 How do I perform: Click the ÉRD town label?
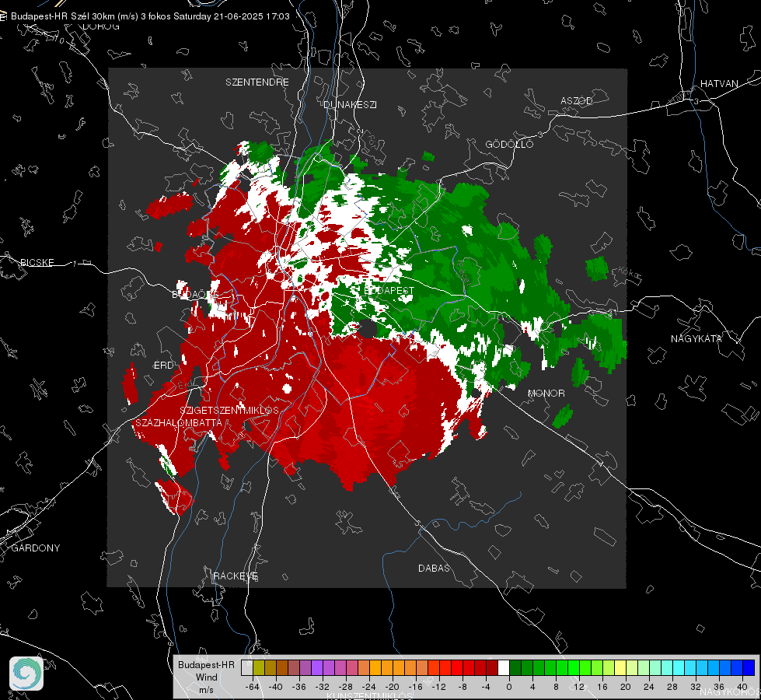pos(163,366)
